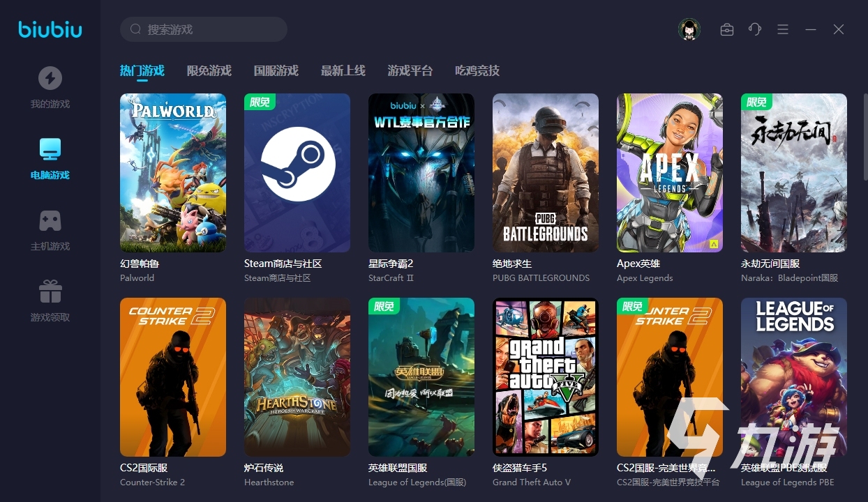Open the Palworld game cover
Image resolution: width=868 pixels, height=502 pixels.
tap(173, 173)
